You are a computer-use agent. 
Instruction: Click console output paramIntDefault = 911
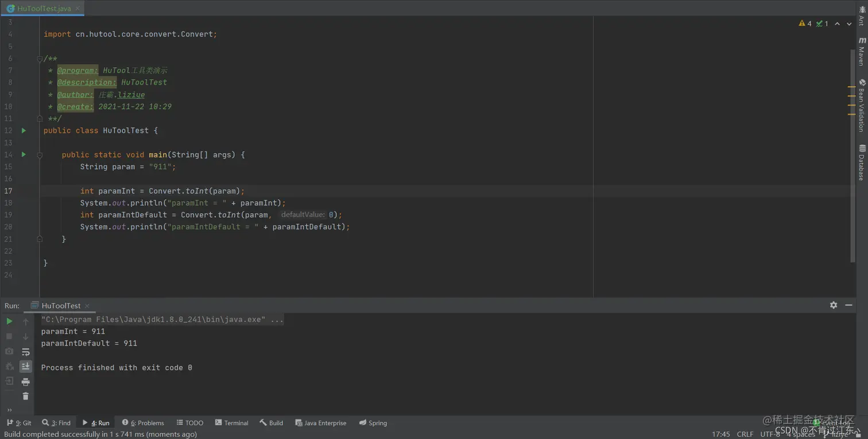pyautogui.click(x=89, y=344)
